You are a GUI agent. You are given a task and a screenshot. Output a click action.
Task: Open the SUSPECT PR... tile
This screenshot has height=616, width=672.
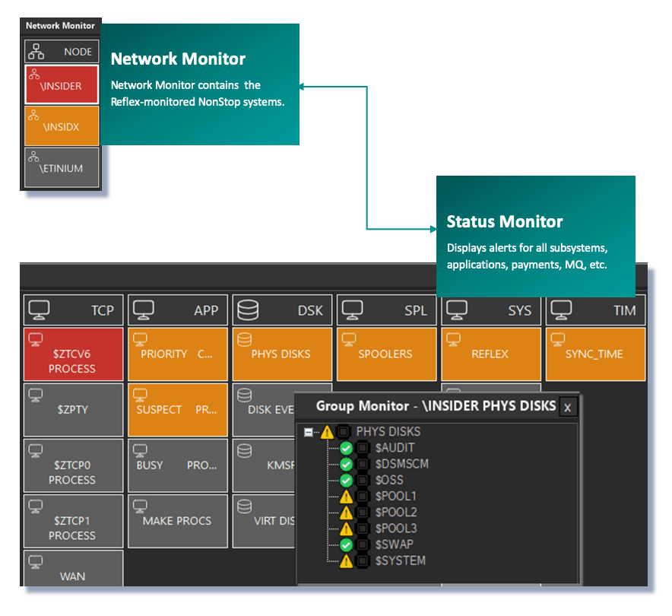coord(178,410)
